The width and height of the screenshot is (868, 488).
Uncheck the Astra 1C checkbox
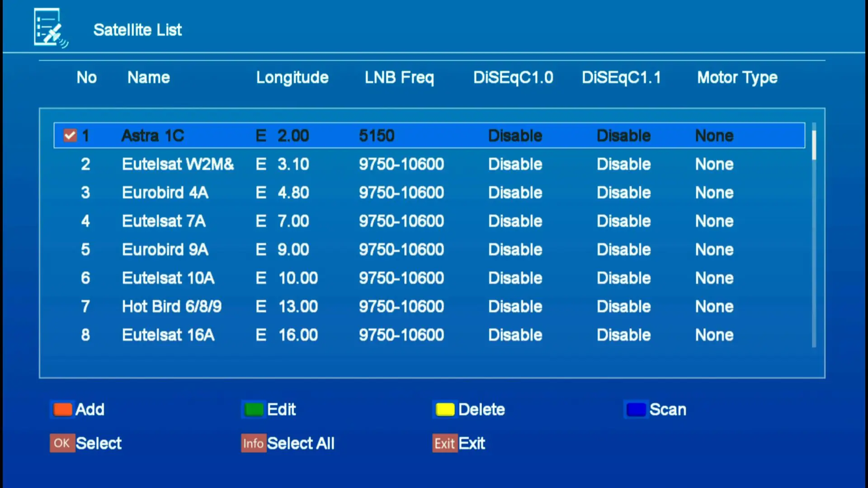click(x=70, y=136)
